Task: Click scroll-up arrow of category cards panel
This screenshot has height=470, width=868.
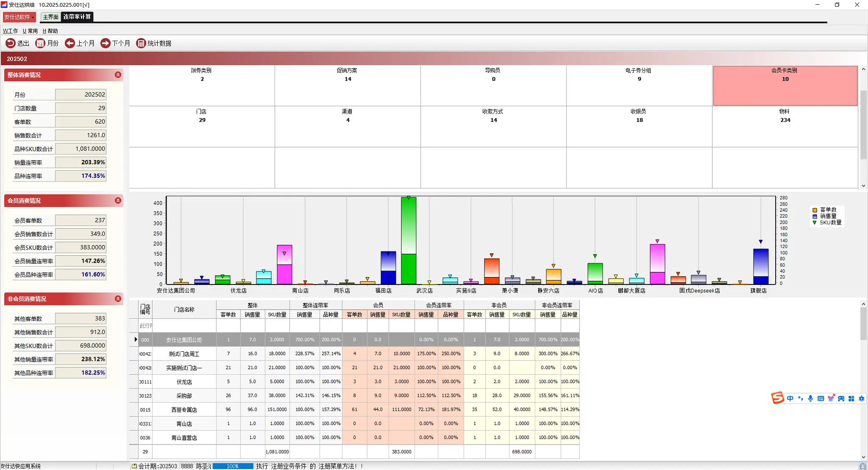Action: click(863, 69)
